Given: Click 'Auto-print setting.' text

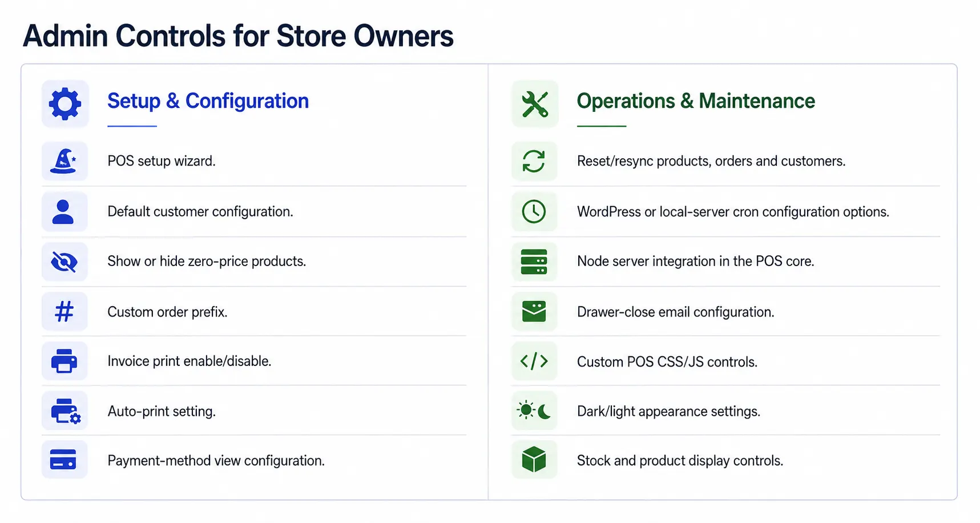Looking at the screenshot, I should (162, 411).
